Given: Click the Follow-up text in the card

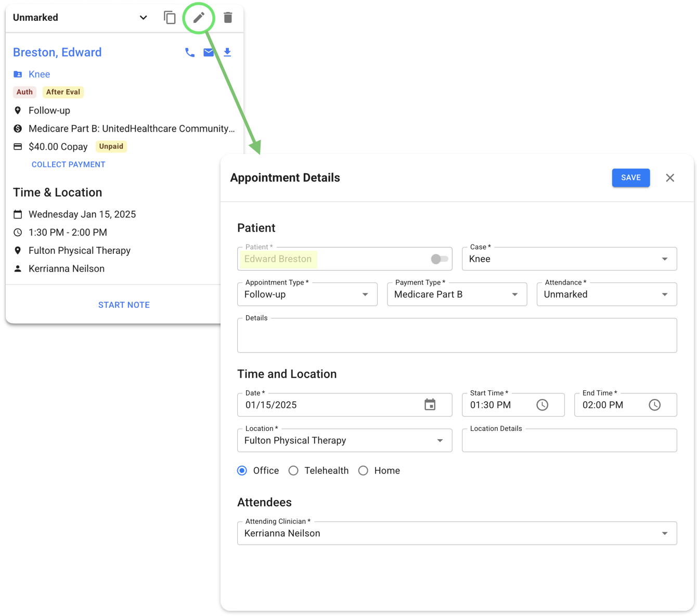Looking at the screenshot, I should [49, 110].
